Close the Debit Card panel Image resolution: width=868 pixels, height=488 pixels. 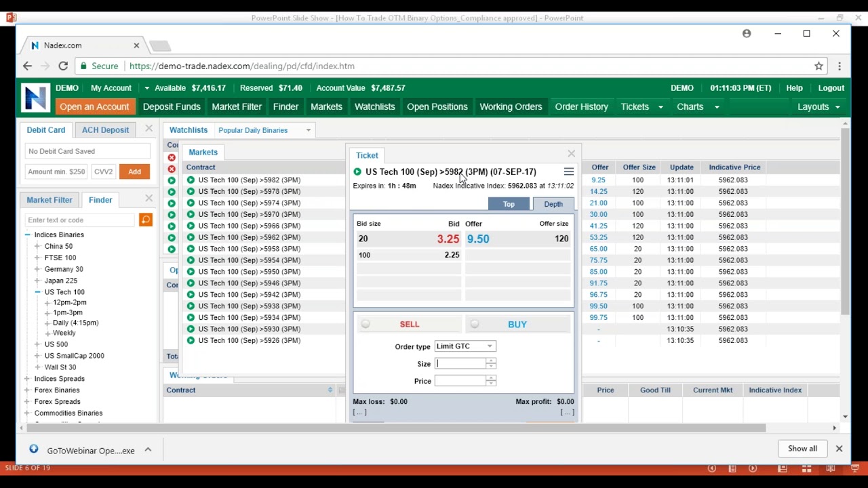149,129
